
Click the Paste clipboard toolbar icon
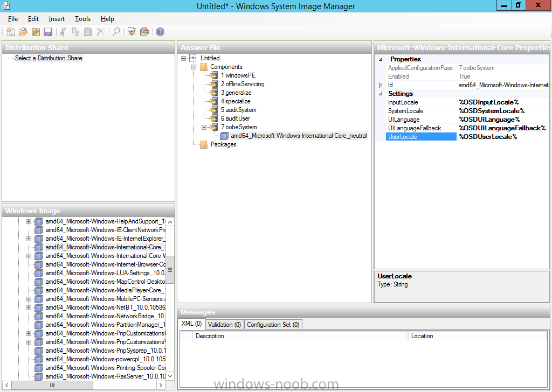pyautogui.click(x=88, y=32)
